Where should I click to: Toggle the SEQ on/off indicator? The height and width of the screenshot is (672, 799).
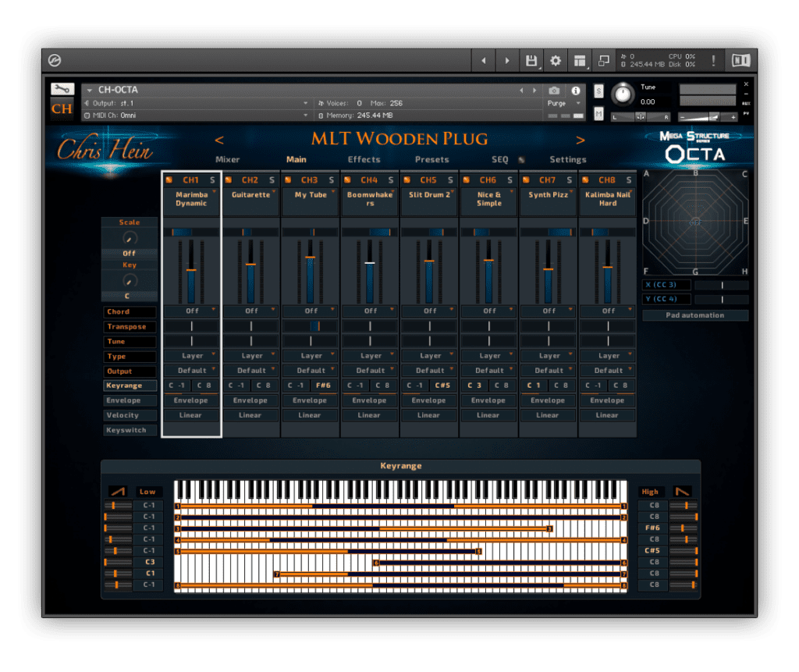point(521,159)
